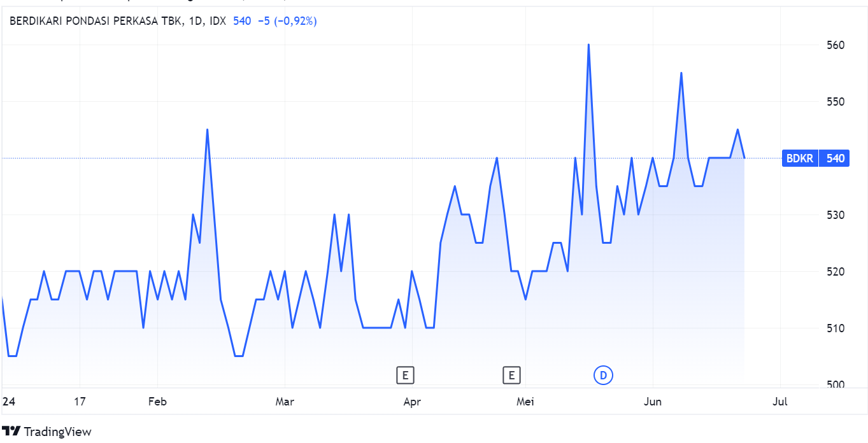Open the first earnings E marker near April
This screenshot has width=868, height=443.
pos(405,376)
